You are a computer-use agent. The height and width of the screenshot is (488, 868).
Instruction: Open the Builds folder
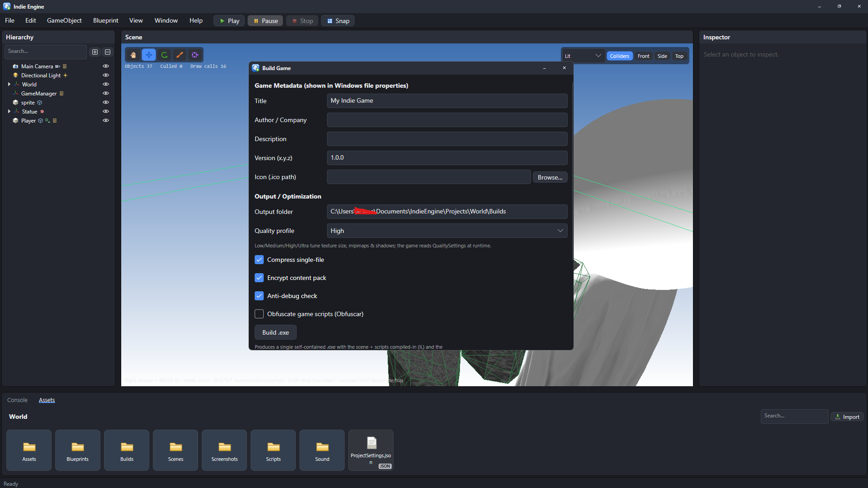[x=127, y=450]
